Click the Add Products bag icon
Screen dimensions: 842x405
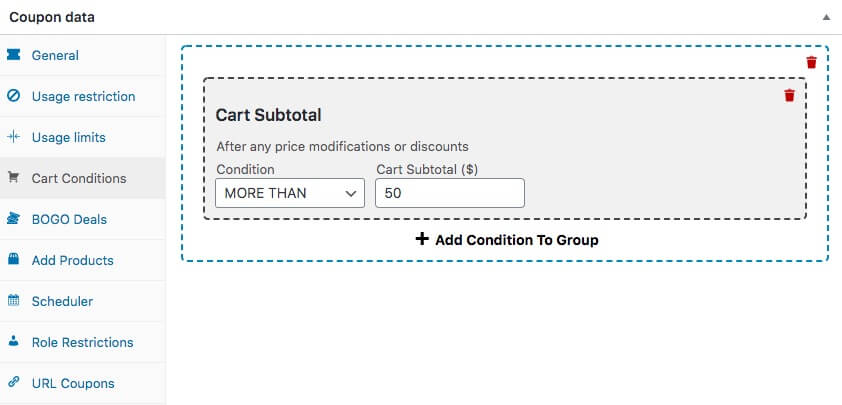[x=14, y=260]
